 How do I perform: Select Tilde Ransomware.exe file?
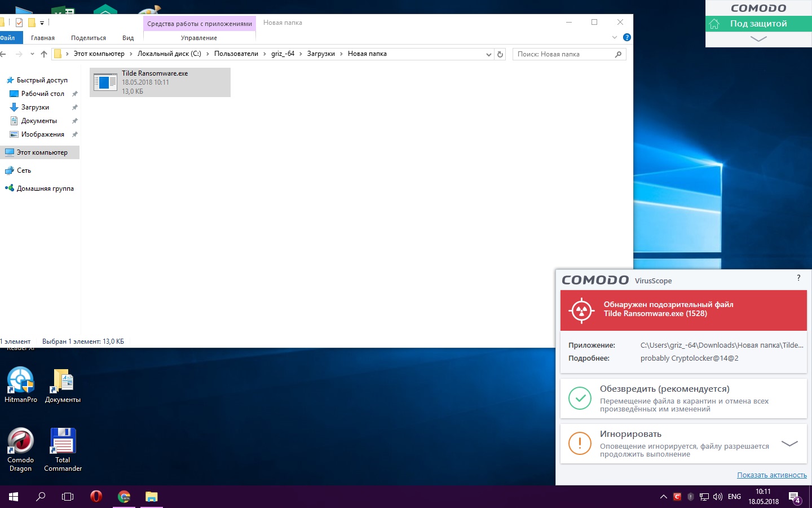(x=160, y=82)
